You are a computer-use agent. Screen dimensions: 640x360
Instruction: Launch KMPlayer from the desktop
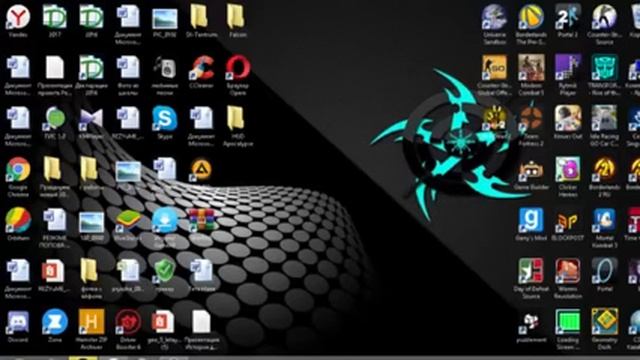[x=91, y=119]
